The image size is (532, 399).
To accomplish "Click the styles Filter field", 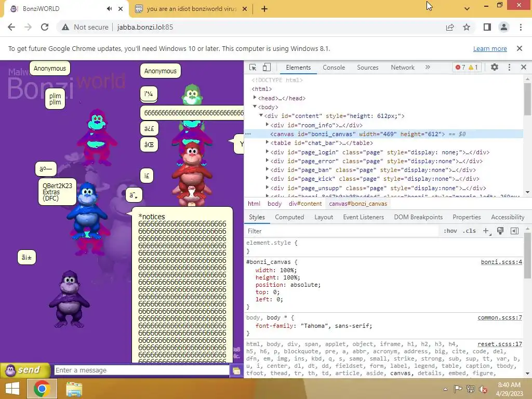I will pos(341,231).
